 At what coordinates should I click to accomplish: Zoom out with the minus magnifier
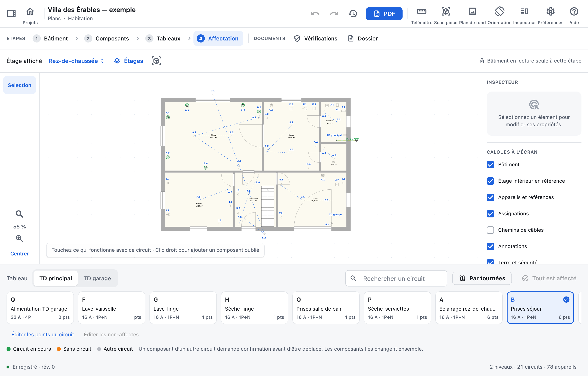(x=20, y=214)
